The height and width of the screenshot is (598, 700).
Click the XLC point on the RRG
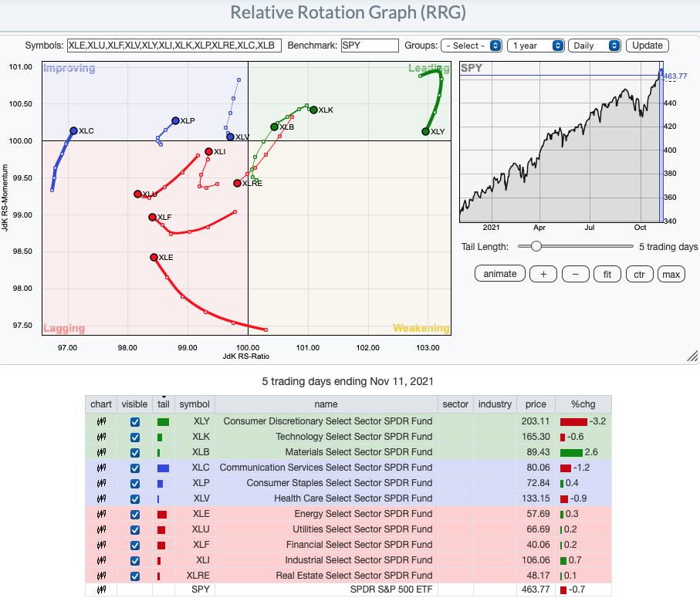73,130
